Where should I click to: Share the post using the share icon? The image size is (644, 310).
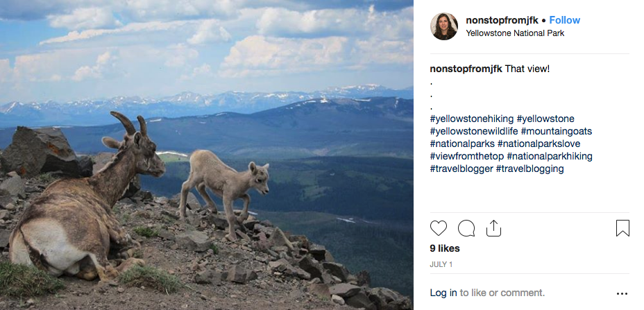tap(493, 228)
